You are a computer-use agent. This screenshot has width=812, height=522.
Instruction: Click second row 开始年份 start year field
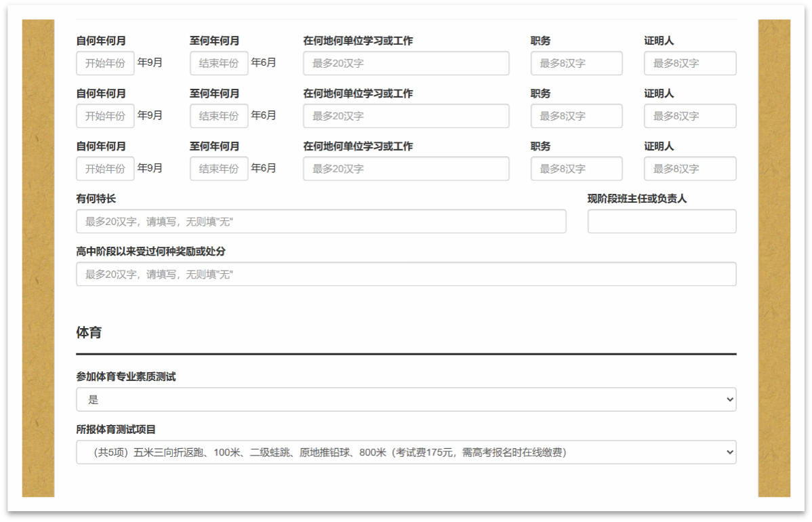point(105,116)
